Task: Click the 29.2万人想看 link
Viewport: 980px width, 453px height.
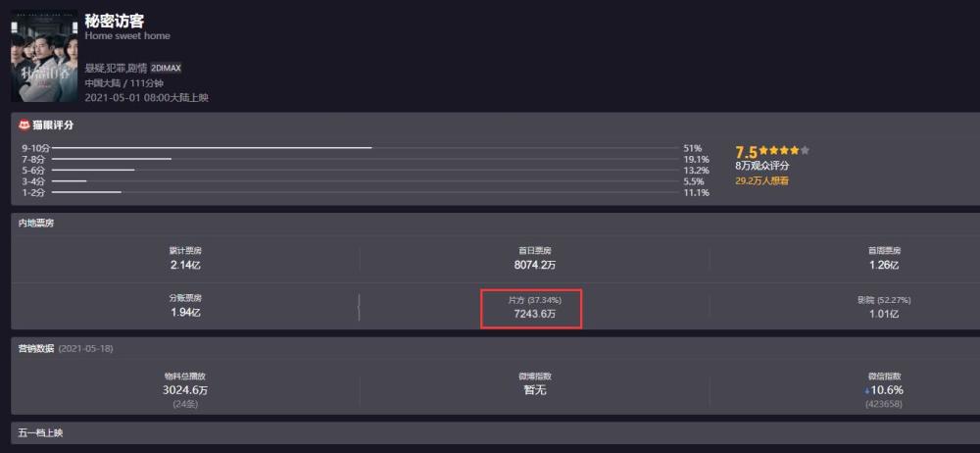Action: coord(761,180)
